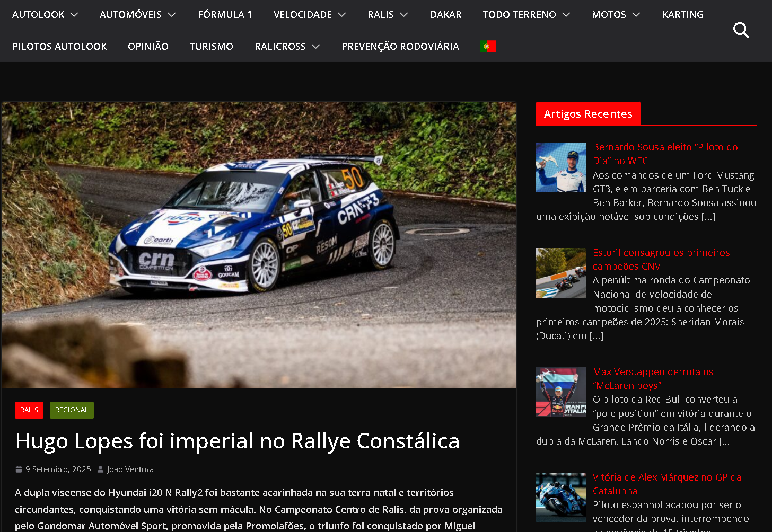Go to KARTING section
The image size is (772, 532).
coord(683,15)
